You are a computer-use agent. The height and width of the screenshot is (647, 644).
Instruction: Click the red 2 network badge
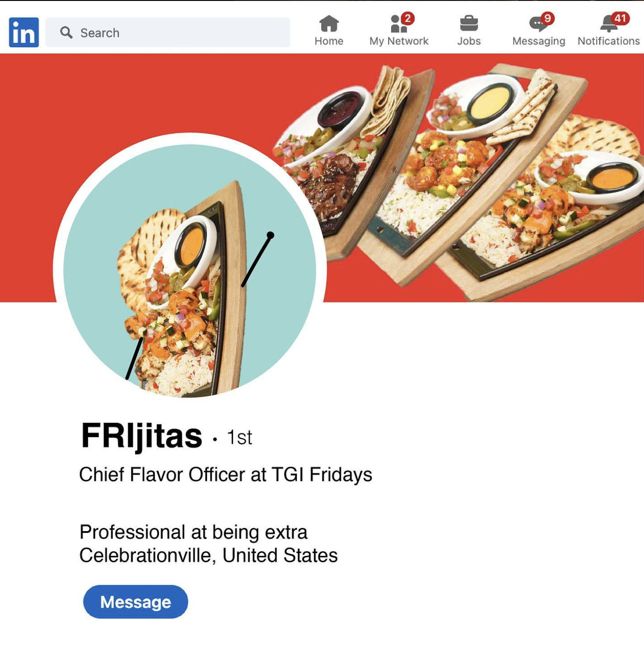[x=407, y=18]
